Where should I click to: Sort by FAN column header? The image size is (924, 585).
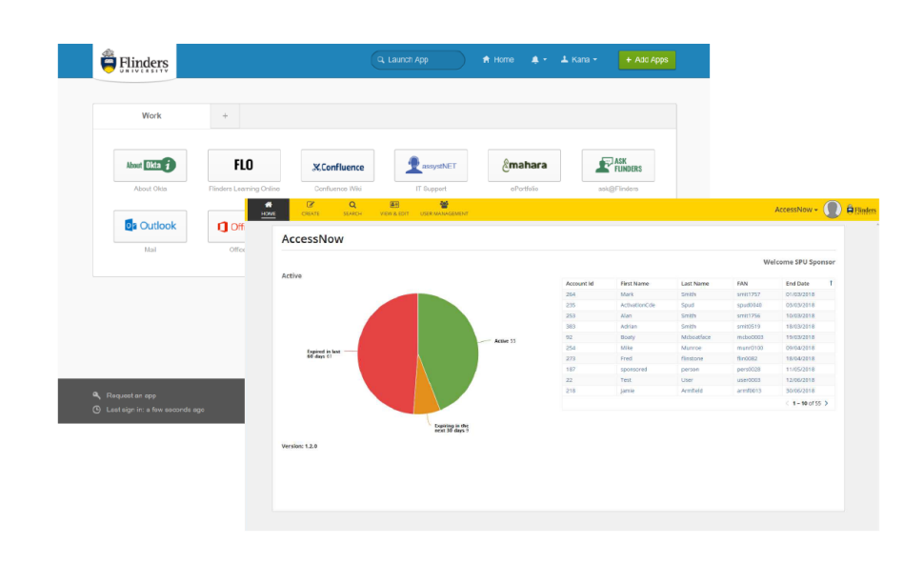pos(742,283)
